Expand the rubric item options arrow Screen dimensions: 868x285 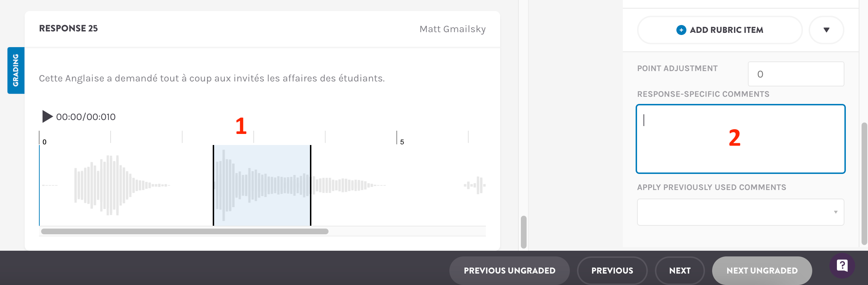826,30
